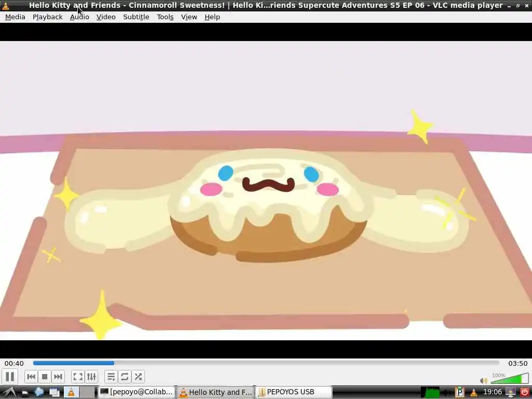Image resolution: width=532 pixels, height=399 pixels.
Task: Open the Audio menu
Action: tap(79, 17)
